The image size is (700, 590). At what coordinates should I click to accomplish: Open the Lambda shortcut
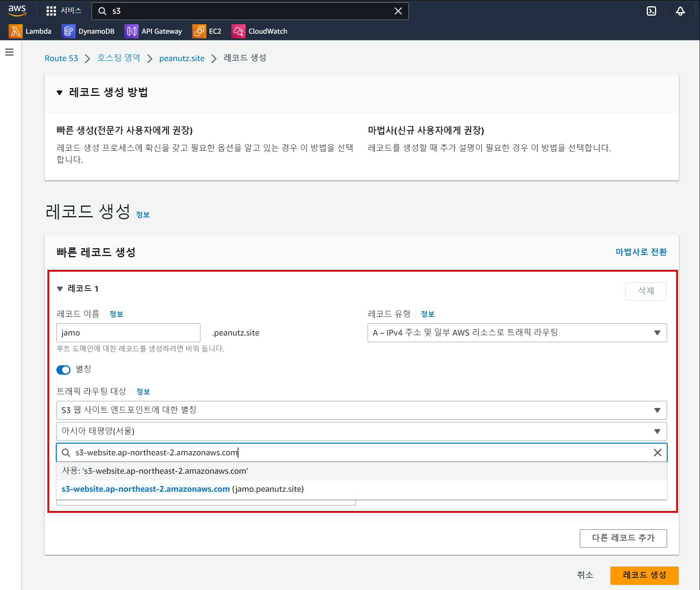(30, 31)
